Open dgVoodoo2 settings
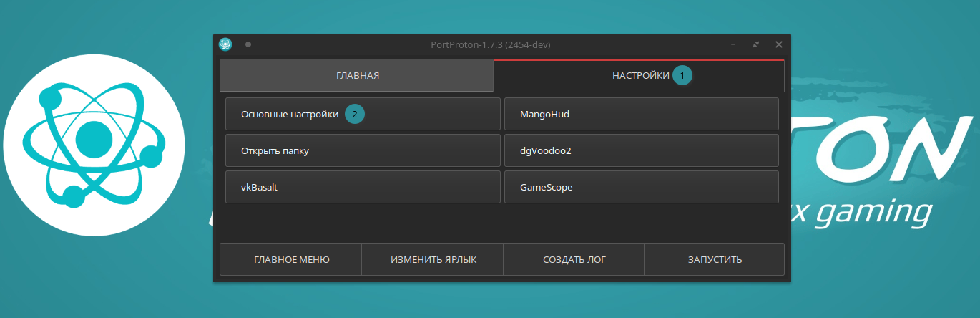Image resolution: width=980 pixels, height=318 pixels. coord(642,150)
